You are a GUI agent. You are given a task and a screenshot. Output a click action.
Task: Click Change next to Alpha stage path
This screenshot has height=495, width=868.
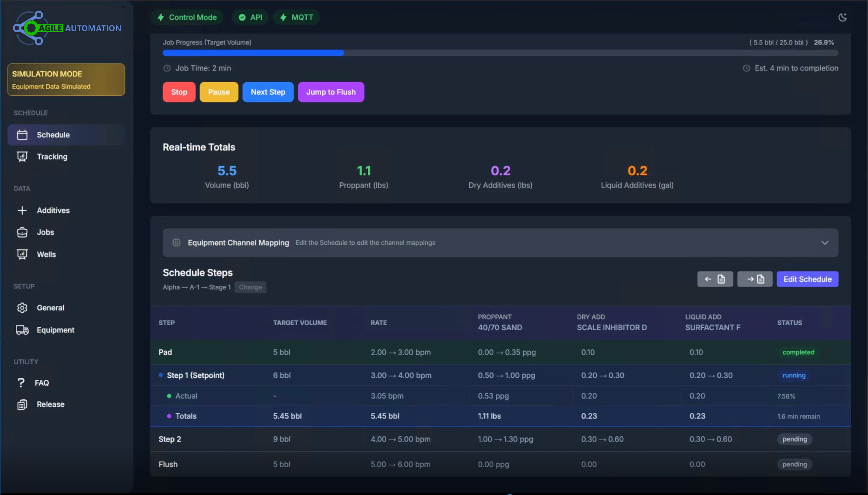pyautogui.click(x=250, y=287)
